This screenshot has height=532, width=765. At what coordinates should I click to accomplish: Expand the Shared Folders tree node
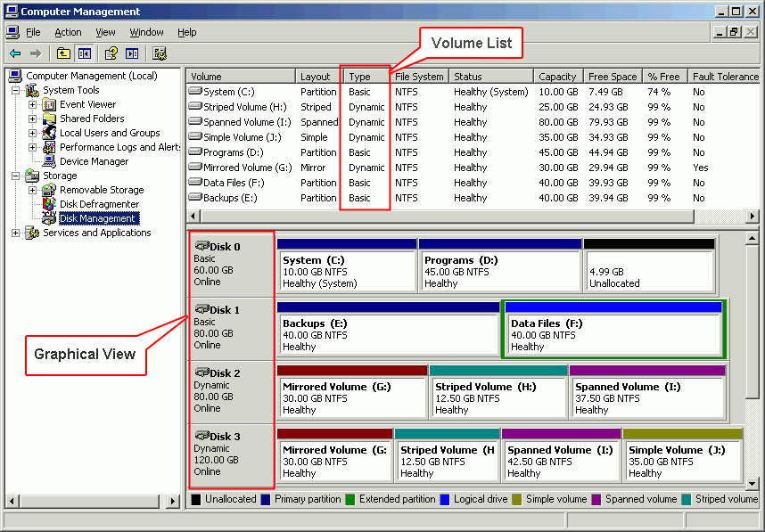[x=32, y=119]
